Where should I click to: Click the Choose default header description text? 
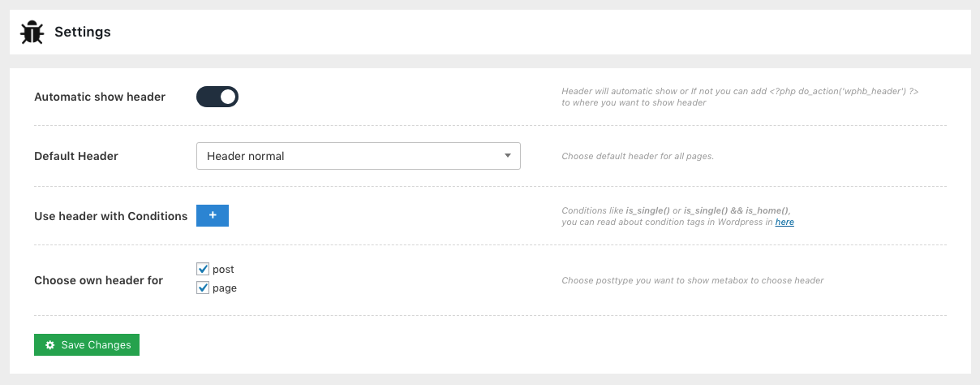[x=638, y=156]
